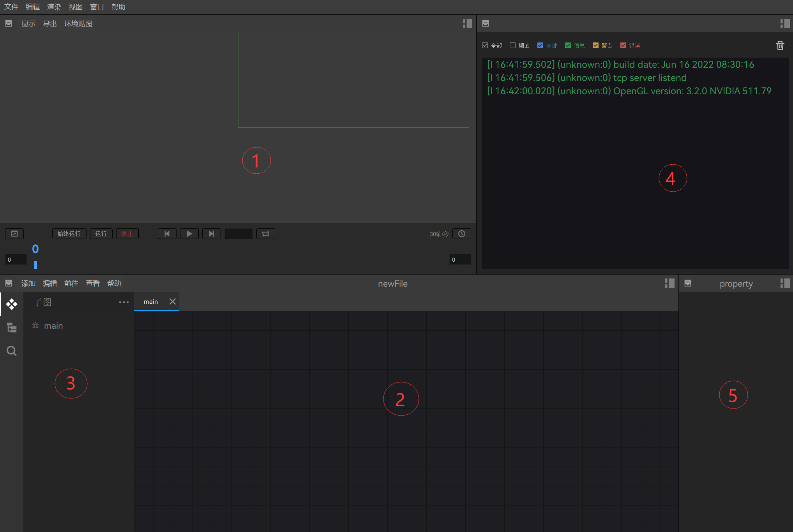The width and height of the screenshot is (793, 532).
Task: Click the 始终运行 button
Action: pyautogui.click(x=69, y=234)
